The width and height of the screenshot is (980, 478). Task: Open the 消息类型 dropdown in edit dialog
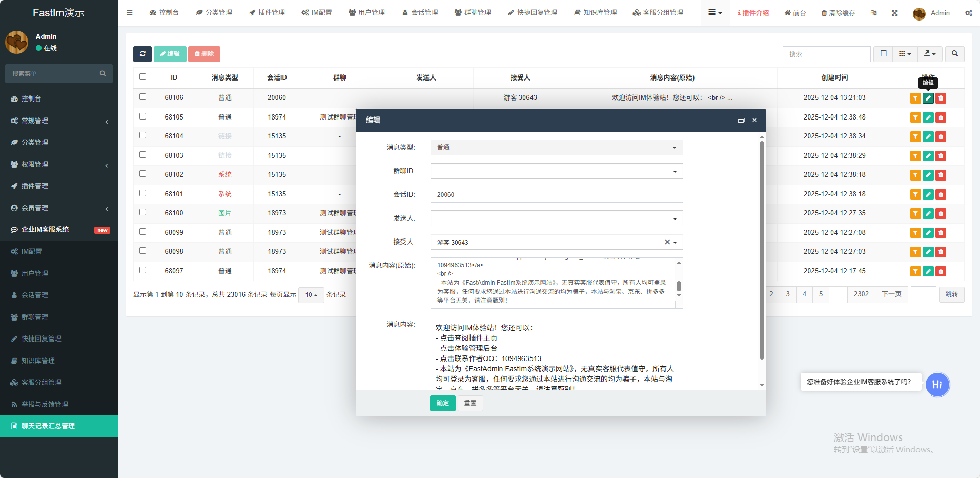(556, 148)
